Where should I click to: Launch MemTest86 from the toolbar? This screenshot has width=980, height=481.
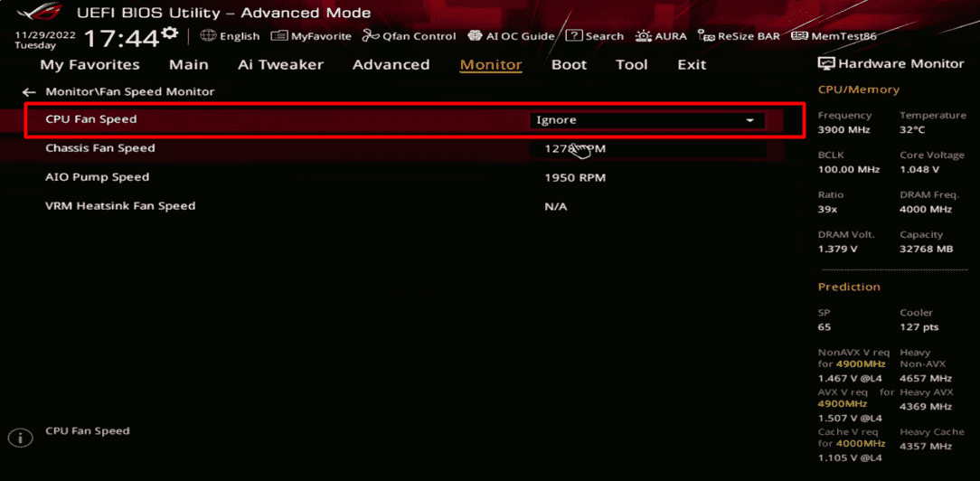[834, 36]
